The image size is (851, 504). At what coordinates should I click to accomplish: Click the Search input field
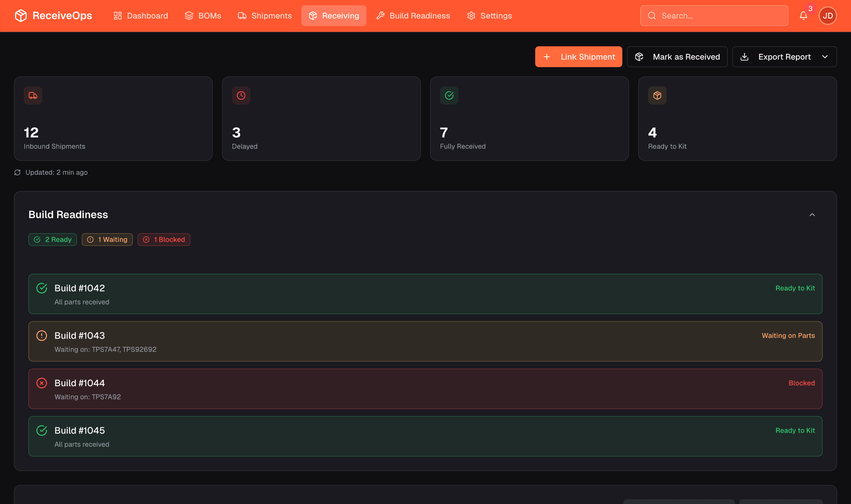click(714, 16)
